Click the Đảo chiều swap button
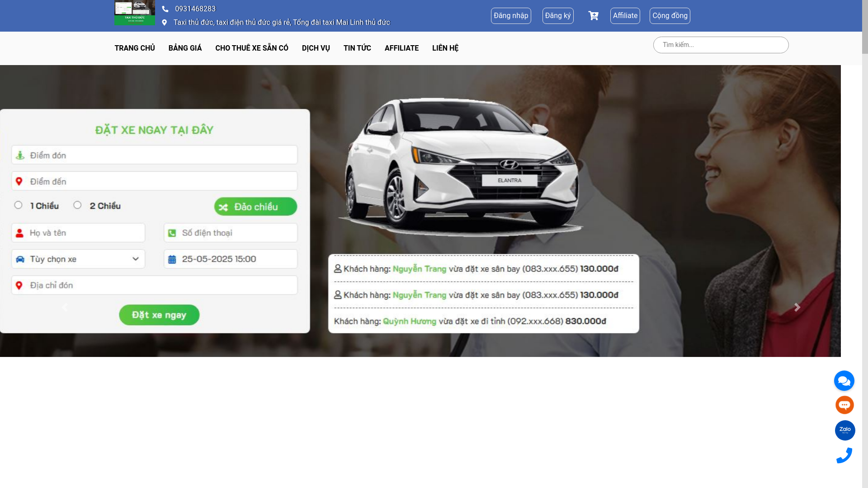 (x=255, y=206)
